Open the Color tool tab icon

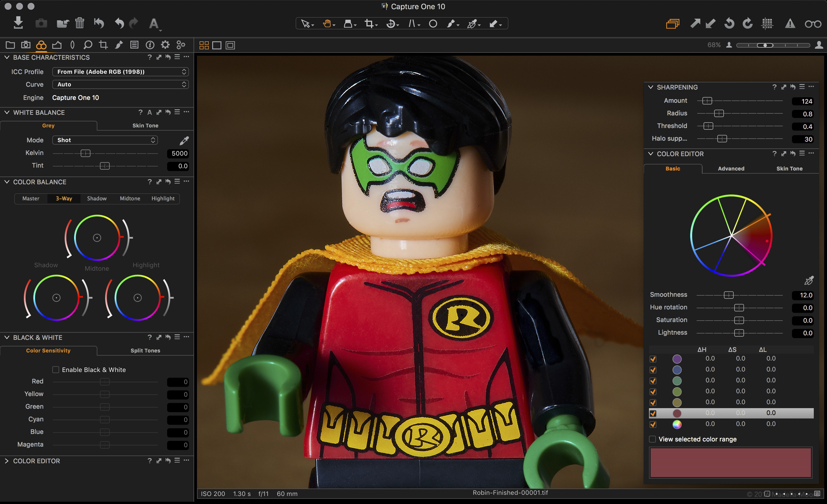pyautogui.click(x=41, y=45)
